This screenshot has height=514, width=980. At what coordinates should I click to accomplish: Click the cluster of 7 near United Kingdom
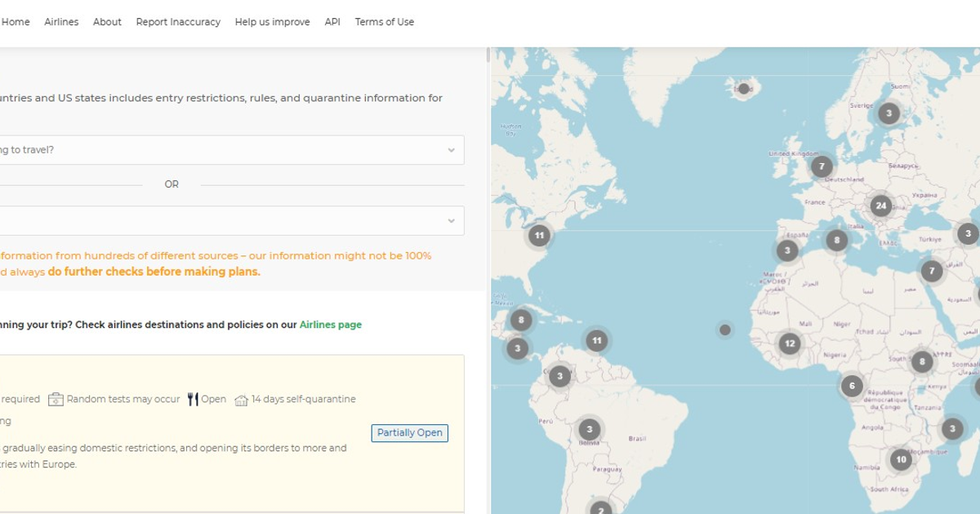(822, 166)
